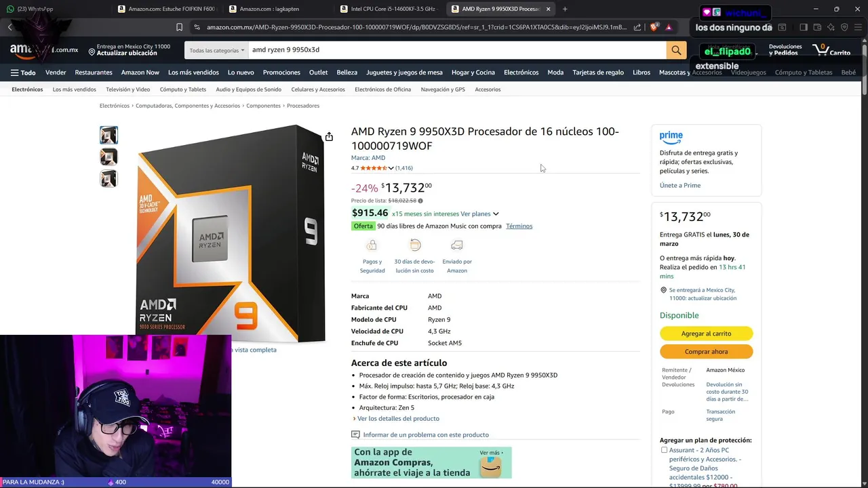
Task: Expand the Ver planes installment options
Action: pos(479,214)
